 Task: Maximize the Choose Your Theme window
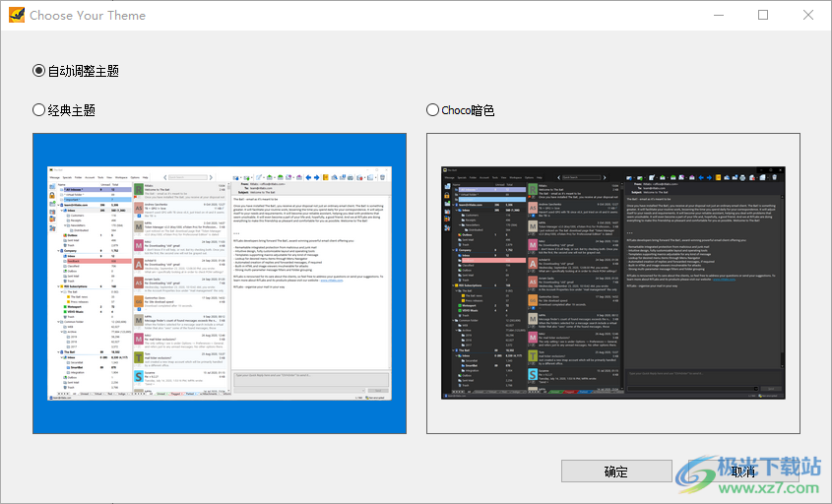(x=763, y=15)
